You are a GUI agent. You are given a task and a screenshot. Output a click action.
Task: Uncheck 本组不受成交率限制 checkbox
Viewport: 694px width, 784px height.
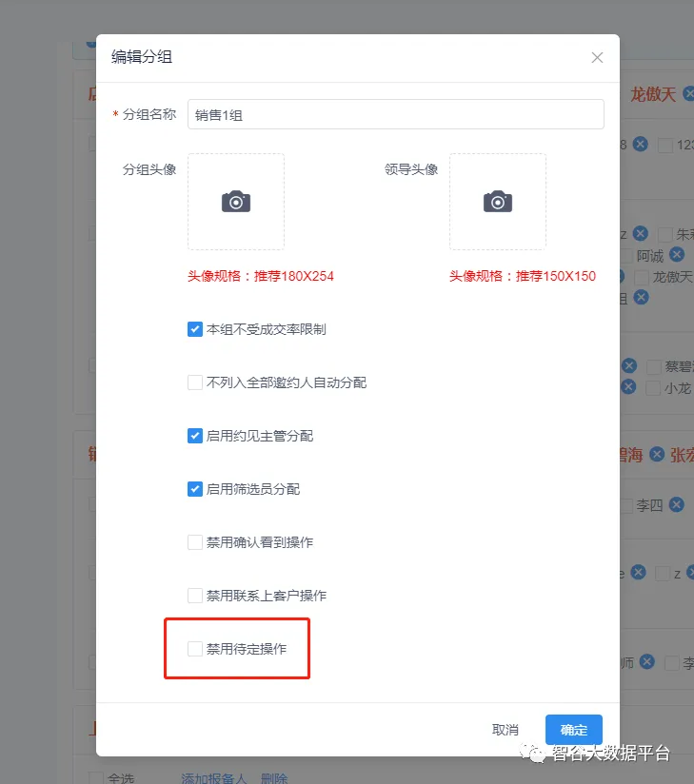tap(195, 329)
